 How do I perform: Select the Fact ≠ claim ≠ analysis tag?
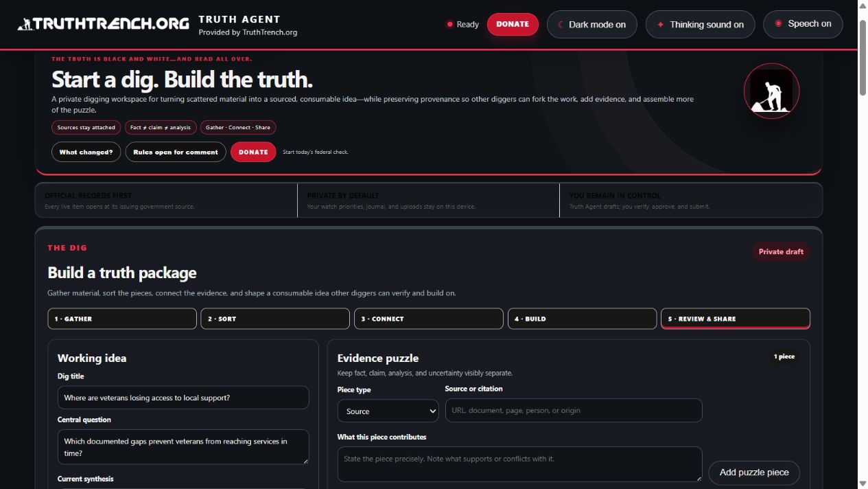(x=161, y=127)
